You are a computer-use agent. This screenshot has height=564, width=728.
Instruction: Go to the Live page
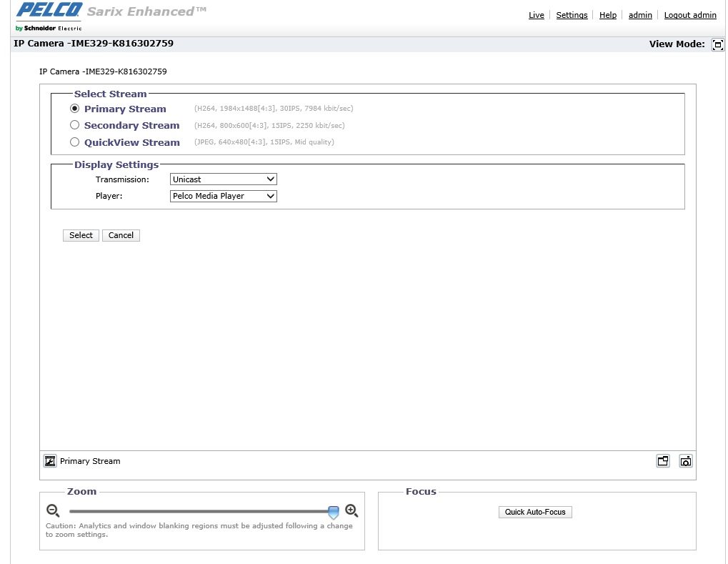click(536, 15)
